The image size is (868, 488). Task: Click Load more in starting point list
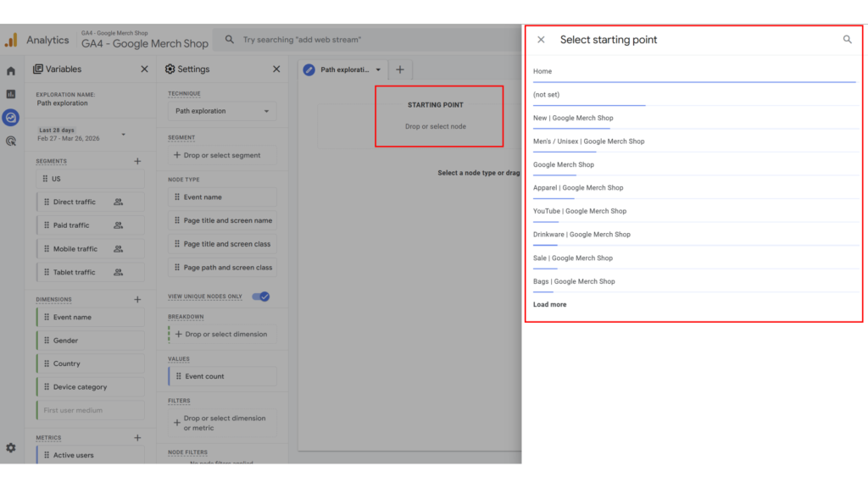(549, 304)
